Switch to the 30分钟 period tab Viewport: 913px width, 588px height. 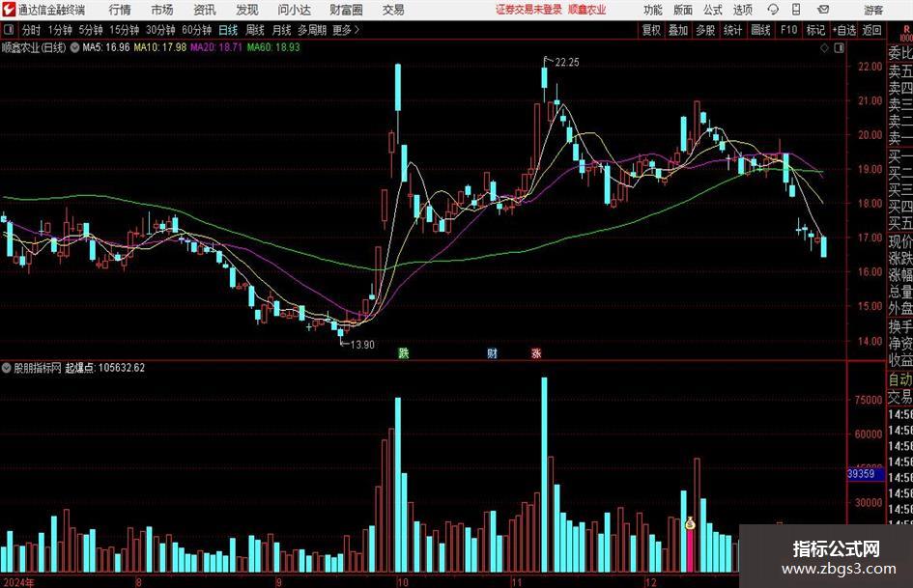160,30
